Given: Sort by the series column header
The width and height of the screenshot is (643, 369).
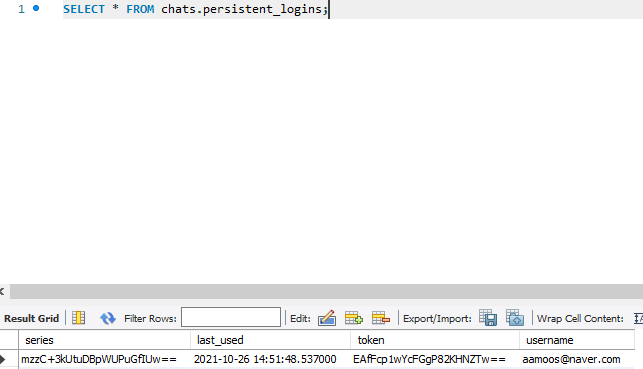Looking at the screenshot, I should (105, 340).
